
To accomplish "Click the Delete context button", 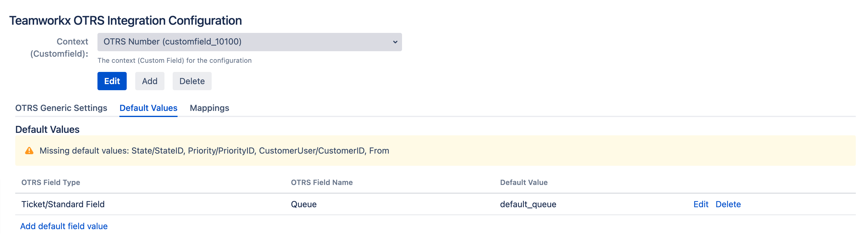I will [192, 81].
